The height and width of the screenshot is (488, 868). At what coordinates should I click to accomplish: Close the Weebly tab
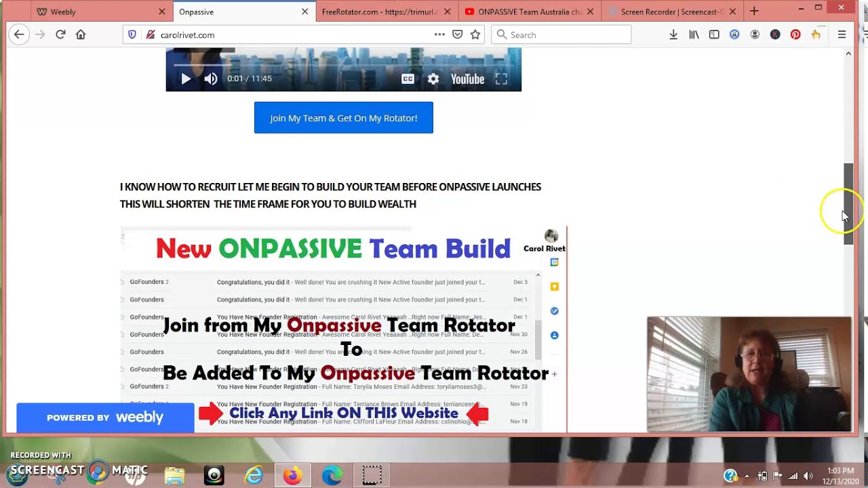162,12
